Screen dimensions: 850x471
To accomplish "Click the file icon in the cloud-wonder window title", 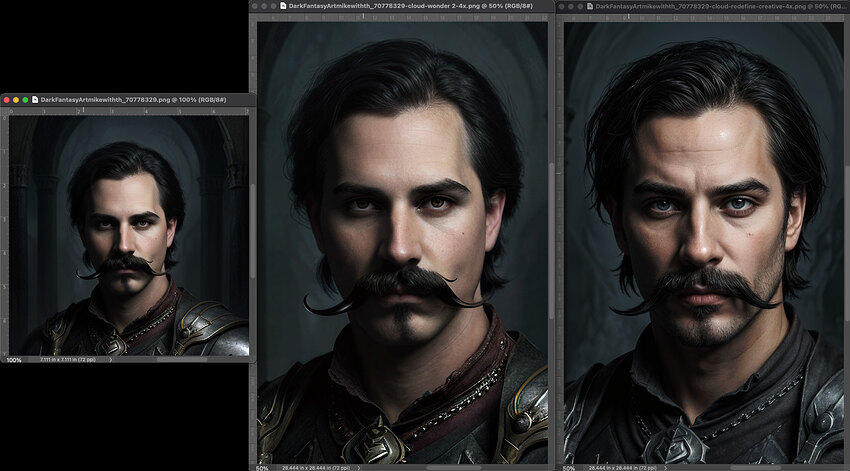I will [283, 6].
